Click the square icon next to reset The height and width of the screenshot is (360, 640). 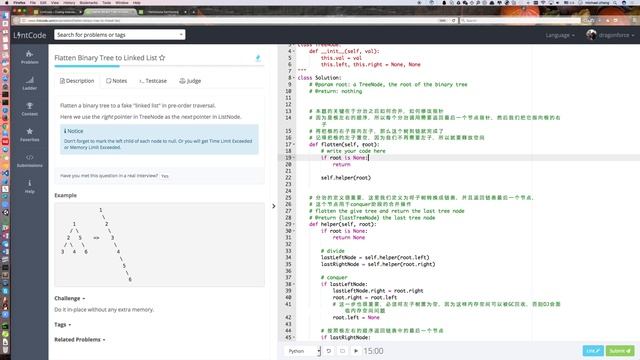(342, 351)
